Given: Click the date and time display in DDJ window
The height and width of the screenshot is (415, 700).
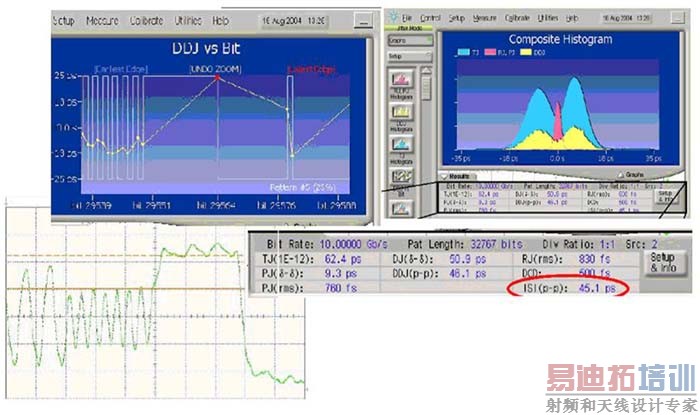Looking at the screenshot, I should coord(294,21).
